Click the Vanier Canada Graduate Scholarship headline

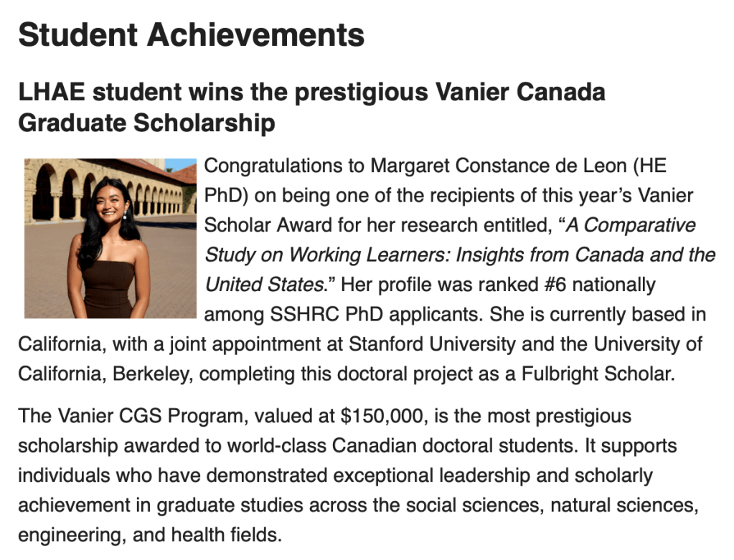tap(311, 107)
